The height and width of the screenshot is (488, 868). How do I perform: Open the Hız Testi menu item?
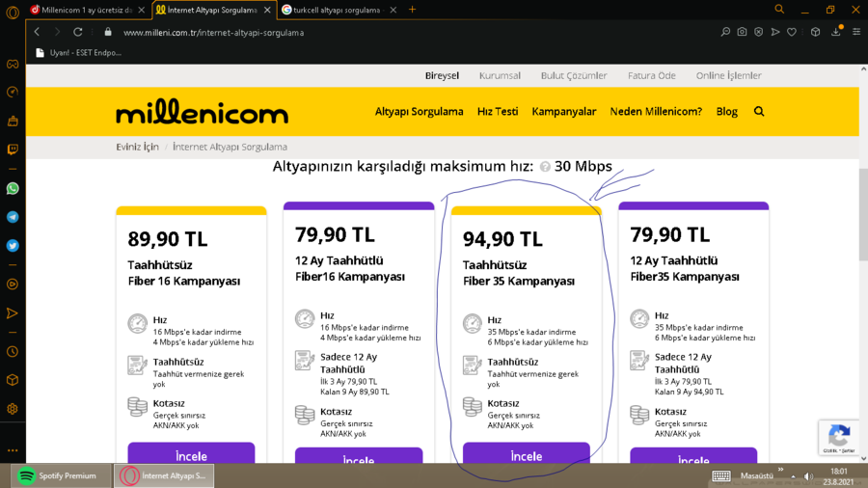[x=498, y=112]
